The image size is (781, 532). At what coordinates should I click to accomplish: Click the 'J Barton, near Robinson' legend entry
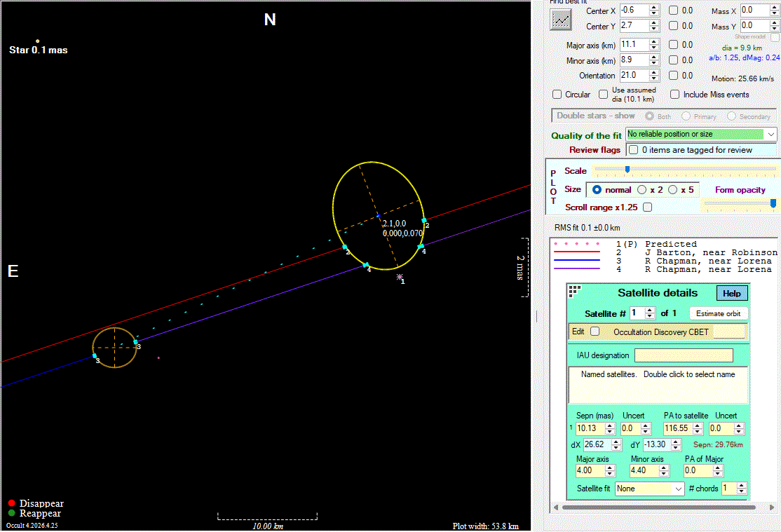click(x=665, y=252)
